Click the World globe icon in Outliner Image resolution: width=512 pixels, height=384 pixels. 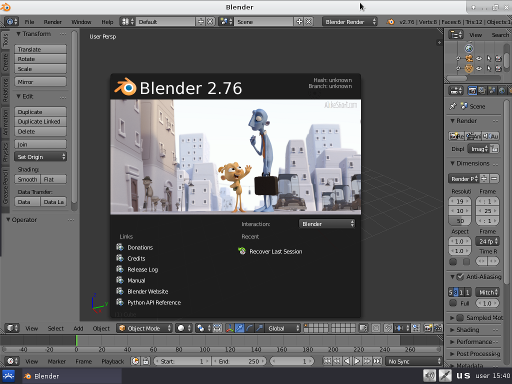tap(469, 49)
